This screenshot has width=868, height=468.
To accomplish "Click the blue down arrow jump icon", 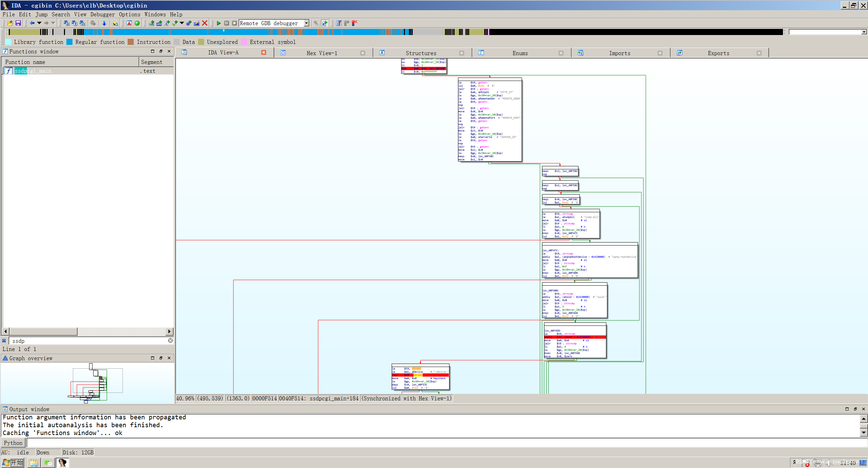I will pyautogui.click(x=104, y=23).
